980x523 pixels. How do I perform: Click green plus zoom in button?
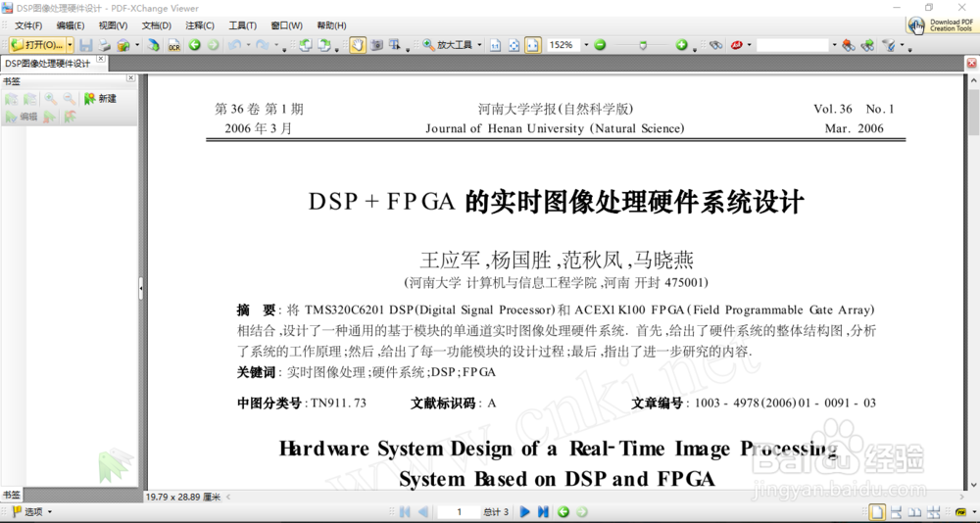tap(681, 45)
